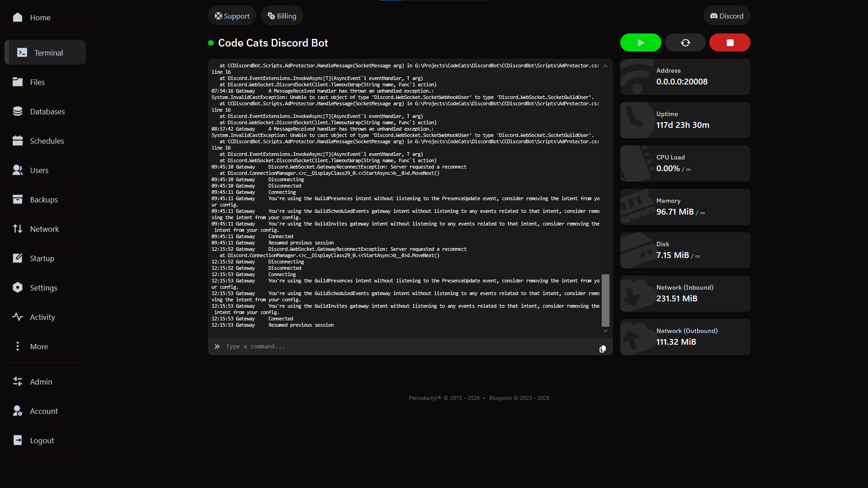Click the command prompt chevron icon

[x=217, y=347]
